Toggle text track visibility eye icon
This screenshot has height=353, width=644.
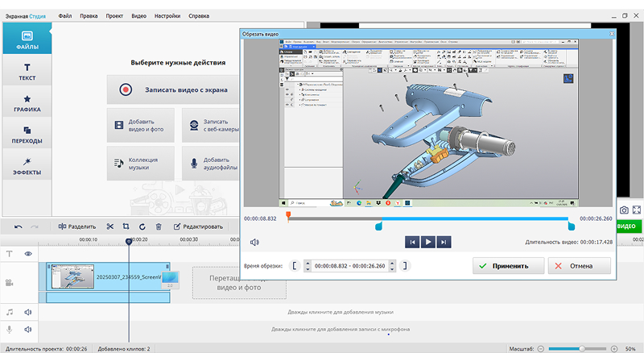28,254
